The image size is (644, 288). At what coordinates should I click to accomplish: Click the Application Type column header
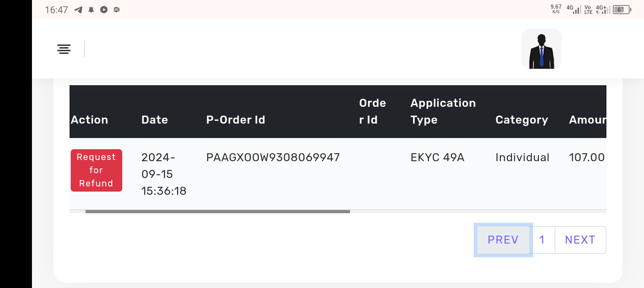(443, 111)
